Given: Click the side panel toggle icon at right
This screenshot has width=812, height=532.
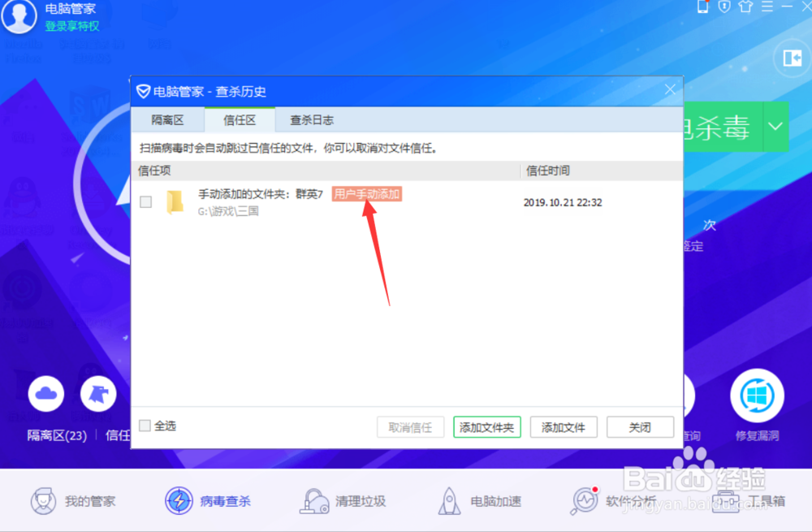Looking at the screenshot, I should 793,58.
